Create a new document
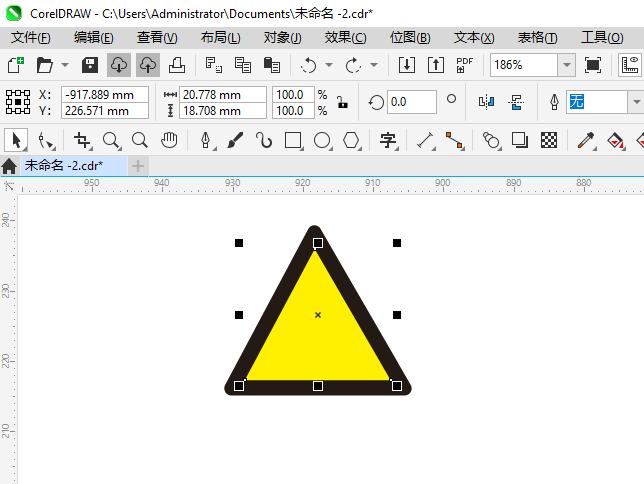The width and height of the screenshot is (644, 484). point(16,65)
